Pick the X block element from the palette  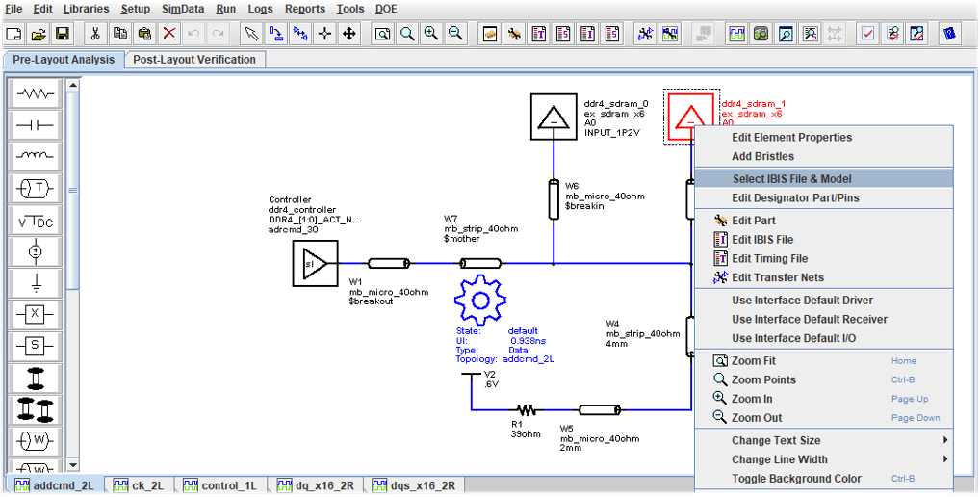pyautogui.click(x=36, y=314)
